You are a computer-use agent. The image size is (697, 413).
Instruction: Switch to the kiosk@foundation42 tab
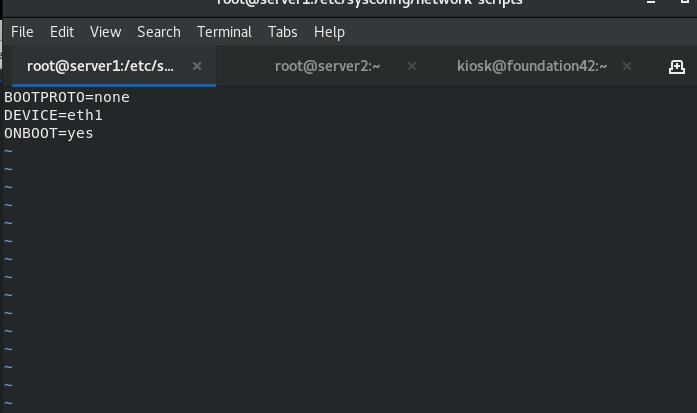[532, 66]
